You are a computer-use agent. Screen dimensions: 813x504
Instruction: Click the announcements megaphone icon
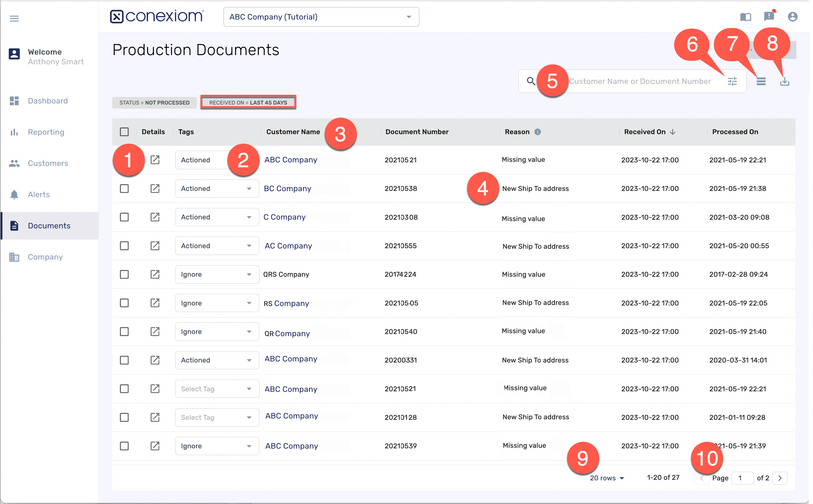pos(769,17)
